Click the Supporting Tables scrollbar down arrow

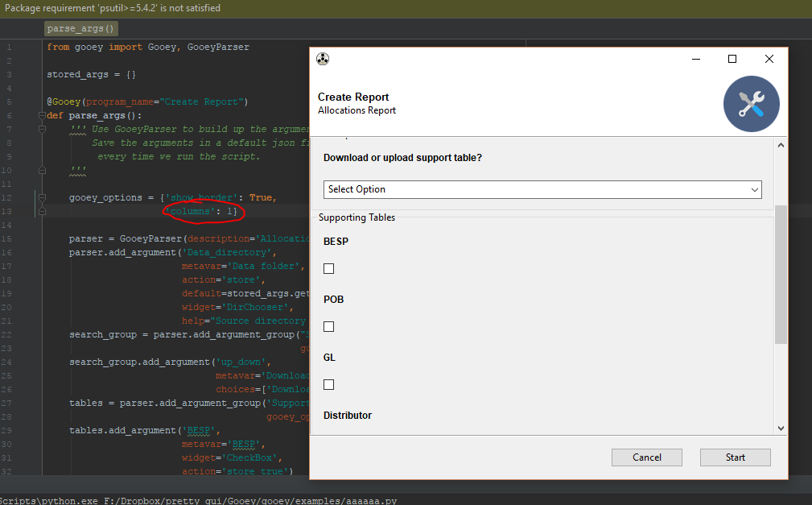[780, 428]
